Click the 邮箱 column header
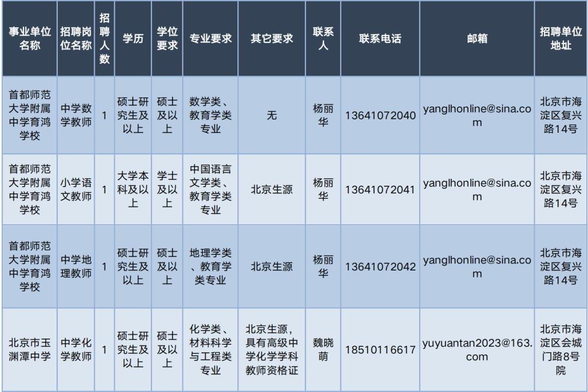The height and width of the screenshot is (392, 588). click(477, 39)
